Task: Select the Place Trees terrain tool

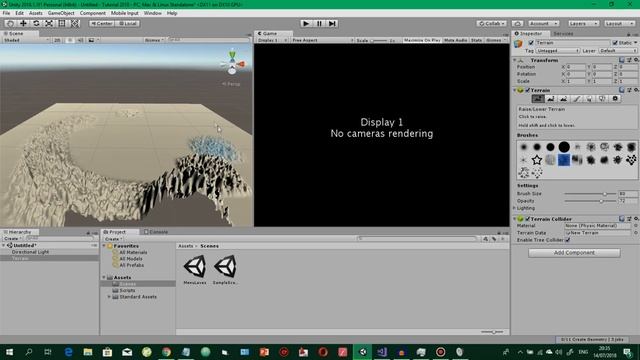Action: click(589, 99)
